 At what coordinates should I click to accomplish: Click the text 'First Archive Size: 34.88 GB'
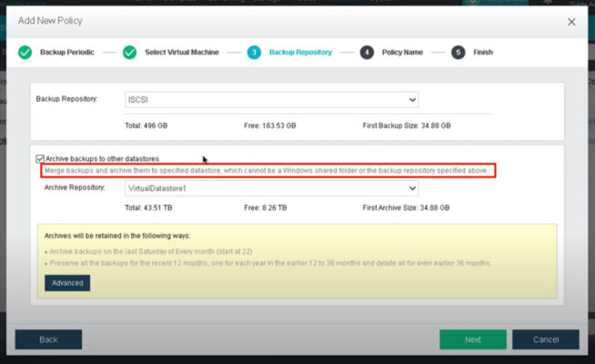coord(406,208)
